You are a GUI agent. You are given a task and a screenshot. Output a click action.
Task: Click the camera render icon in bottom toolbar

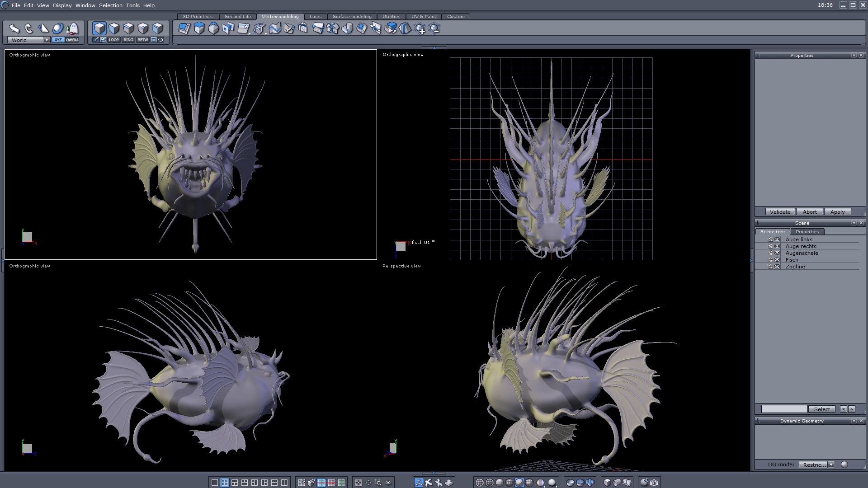coord(654,483)
